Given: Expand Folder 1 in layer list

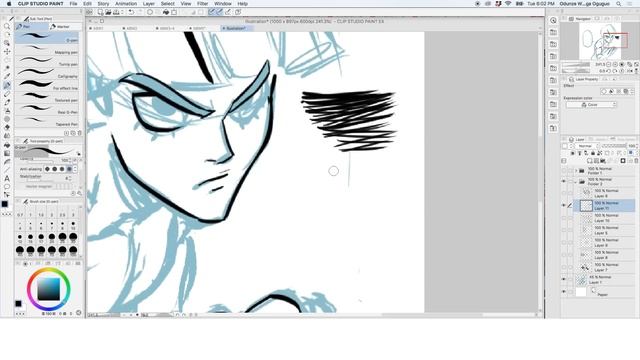Looking at the screenshot, I should [x=576, y=171].
